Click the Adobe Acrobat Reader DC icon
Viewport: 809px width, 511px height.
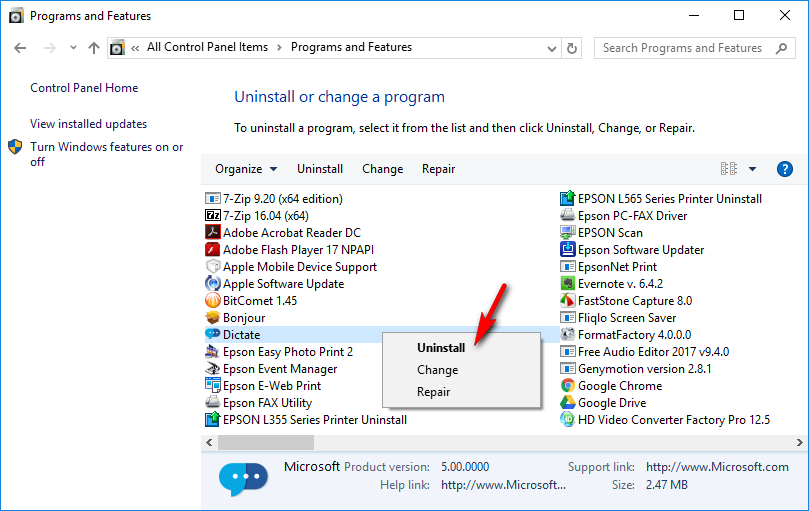213,233
